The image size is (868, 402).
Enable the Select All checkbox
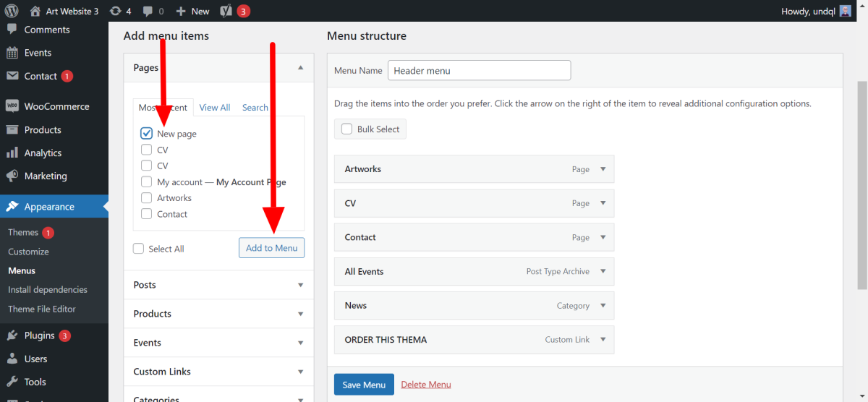pos(139,249)
